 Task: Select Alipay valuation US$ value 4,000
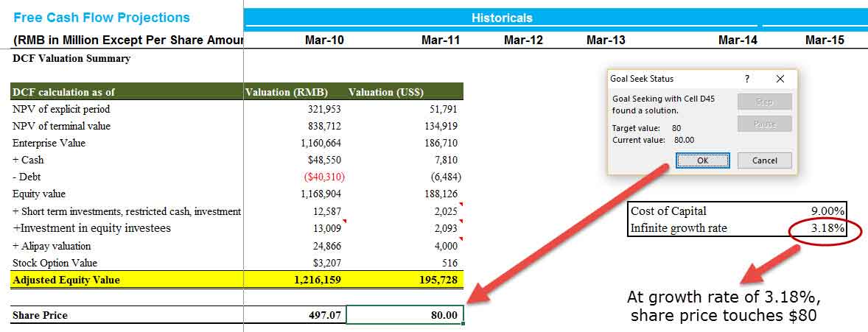pyautogui.click(x=447, y=246)
